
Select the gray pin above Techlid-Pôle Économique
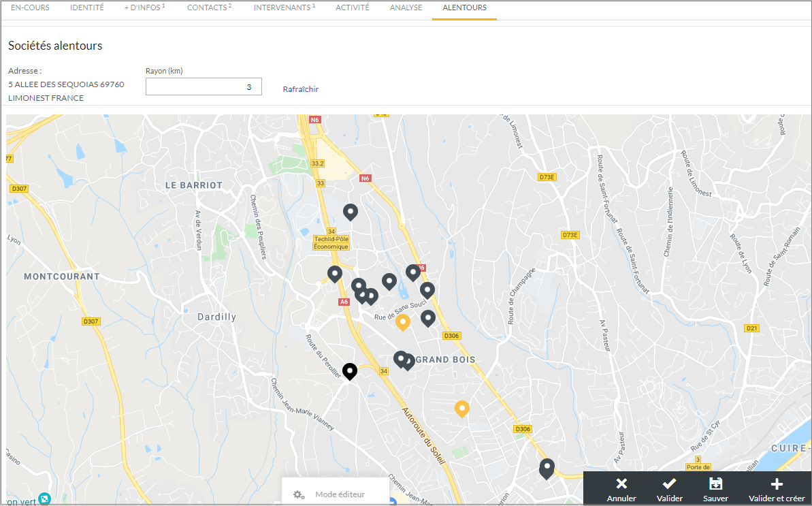pyautogui.click(x=351, y=212)
